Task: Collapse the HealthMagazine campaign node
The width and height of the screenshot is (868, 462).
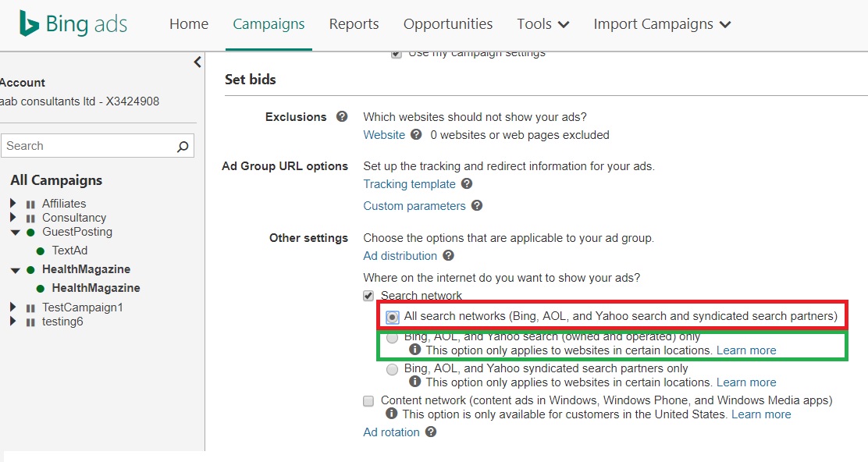Action: [15, 270]
